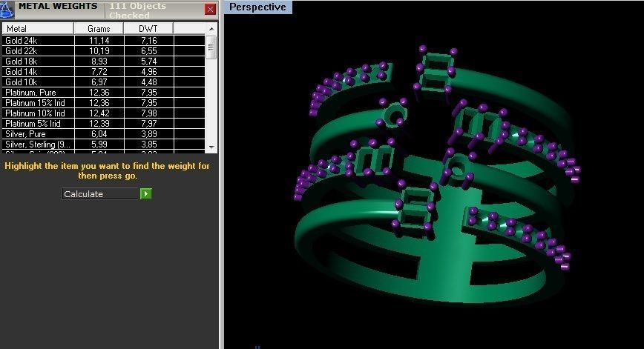
Task: Click the 12,42 grams value
Action: (99, 113)
